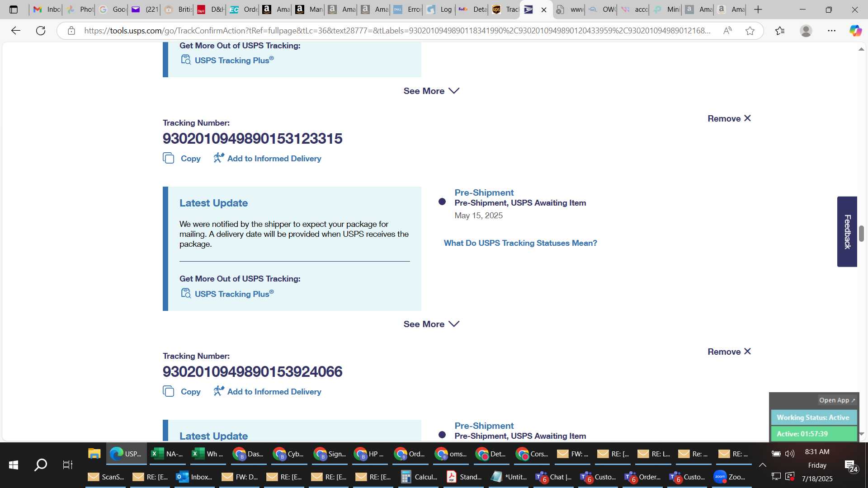Open Stand... PDF taskbar item

click(x=464, y=477)
